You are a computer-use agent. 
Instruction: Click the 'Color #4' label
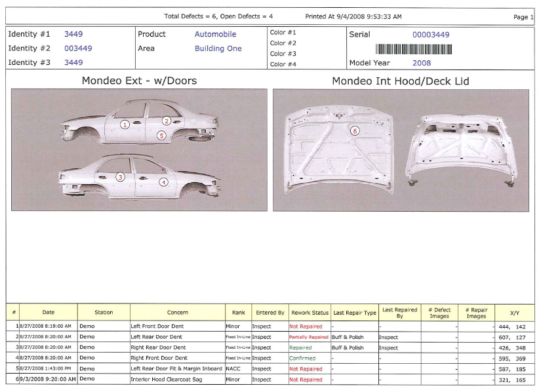[283, 64]
